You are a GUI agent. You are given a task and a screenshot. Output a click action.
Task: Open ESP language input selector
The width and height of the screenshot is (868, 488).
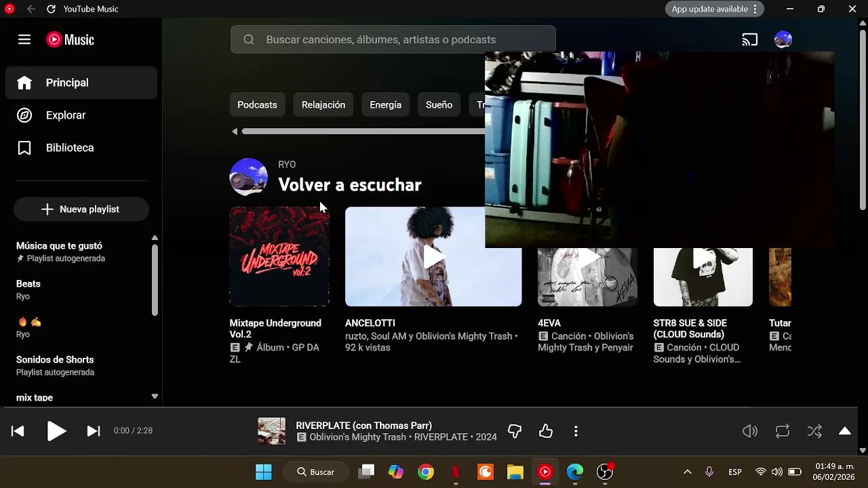735,472
